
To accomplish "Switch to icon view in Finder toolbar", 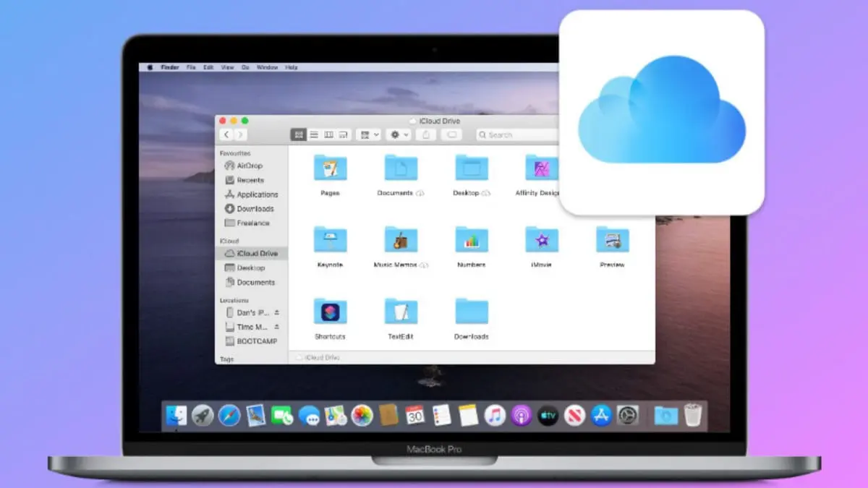I will click(x=299, y=134).
